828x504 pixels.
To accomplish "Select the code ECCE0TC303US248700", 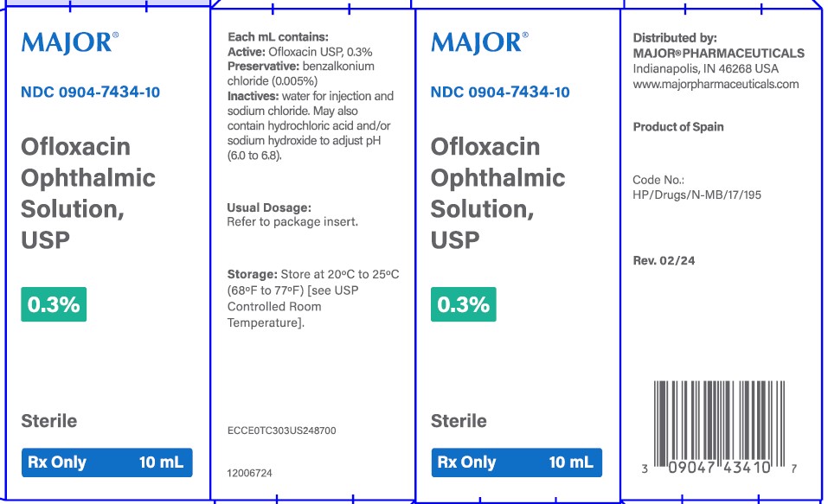I will pyautogui.click(x=281, y=430).
